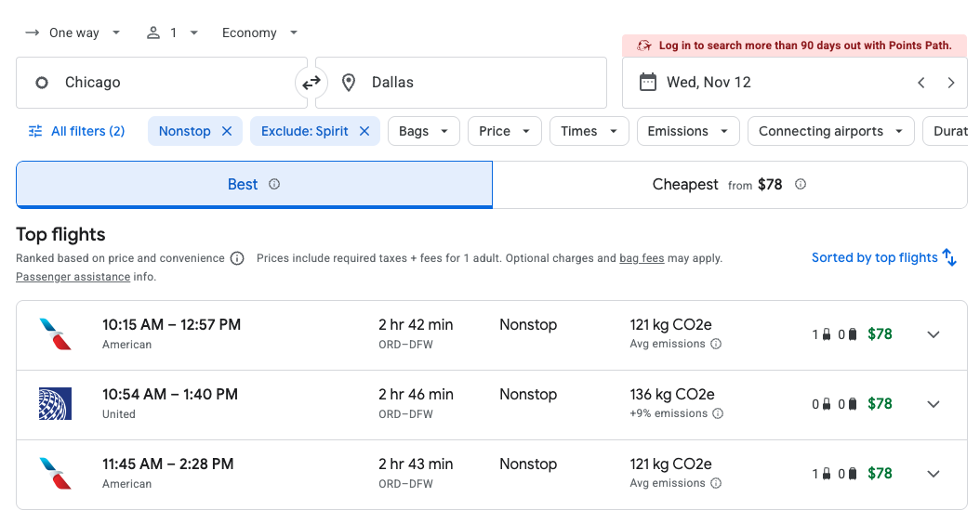Swap origin and destination cities
The height and width of the screenshot is (523, 980).
(311, 83)
